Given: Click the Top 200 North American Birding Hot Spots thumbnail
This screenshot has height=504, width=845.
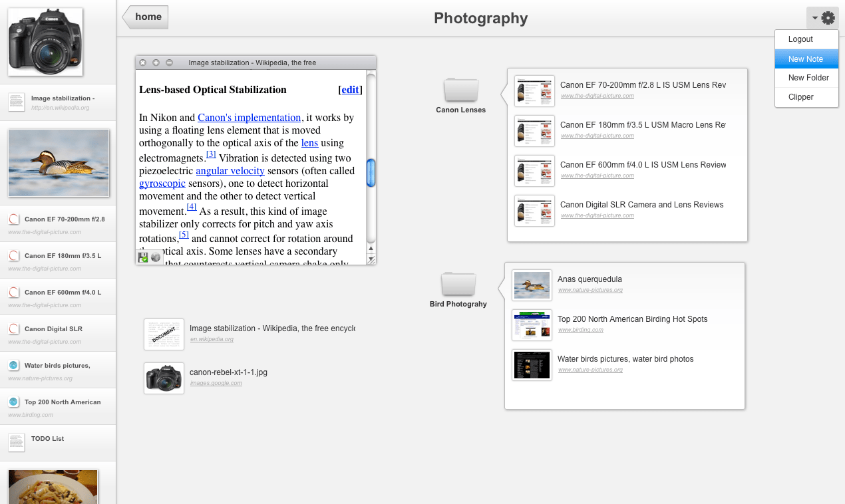Looking at the screenshot, I should 532,325.
